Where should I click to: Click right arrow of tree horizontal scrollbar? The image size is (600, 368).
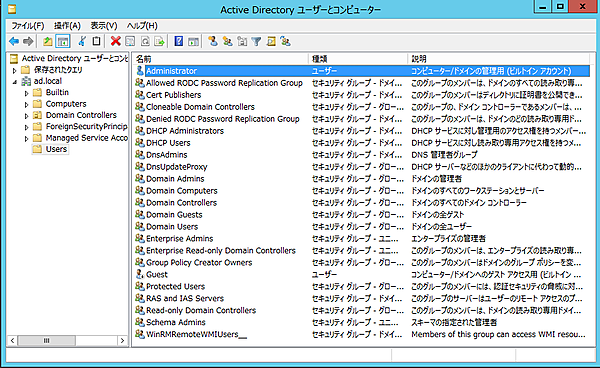(122, 340)
